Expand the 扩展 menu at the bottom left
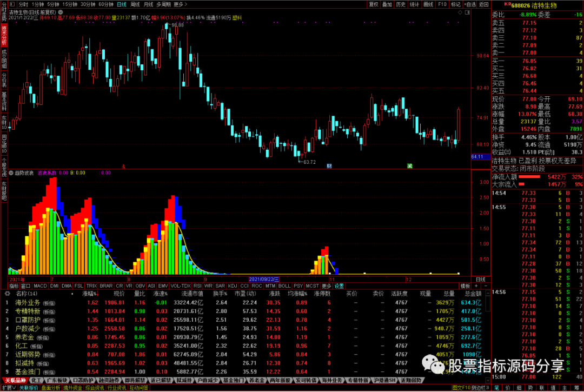Viewport: 584px width, 392px height. tap(9, 388)
